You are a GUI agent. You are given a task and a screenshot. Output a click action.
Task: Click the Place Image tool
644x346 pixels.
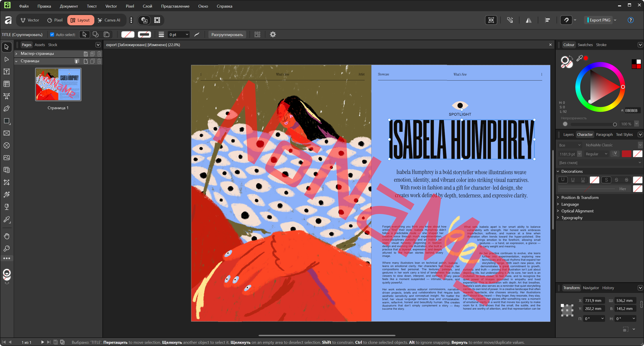tap(7, 158)
